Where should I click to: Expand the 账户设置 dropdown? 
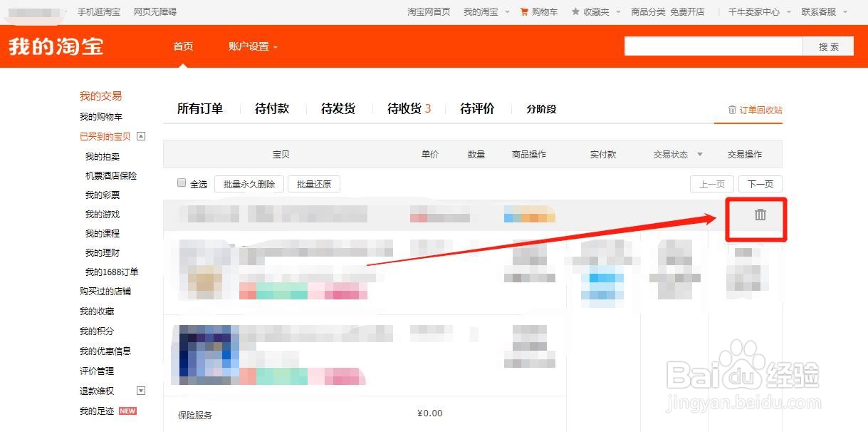tap(253, 46)
